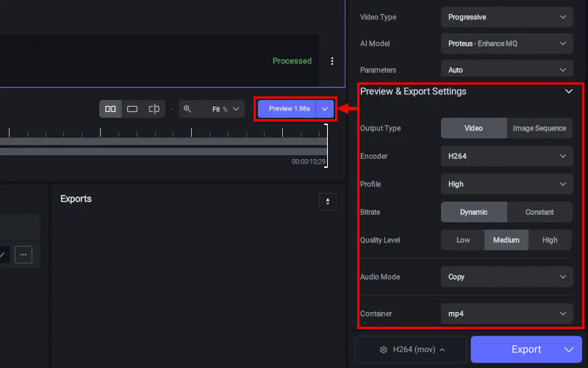The width and height of the screenshot is (588, 368).
Task: Open the ellipsis more-options button
Action: (24, 255)
